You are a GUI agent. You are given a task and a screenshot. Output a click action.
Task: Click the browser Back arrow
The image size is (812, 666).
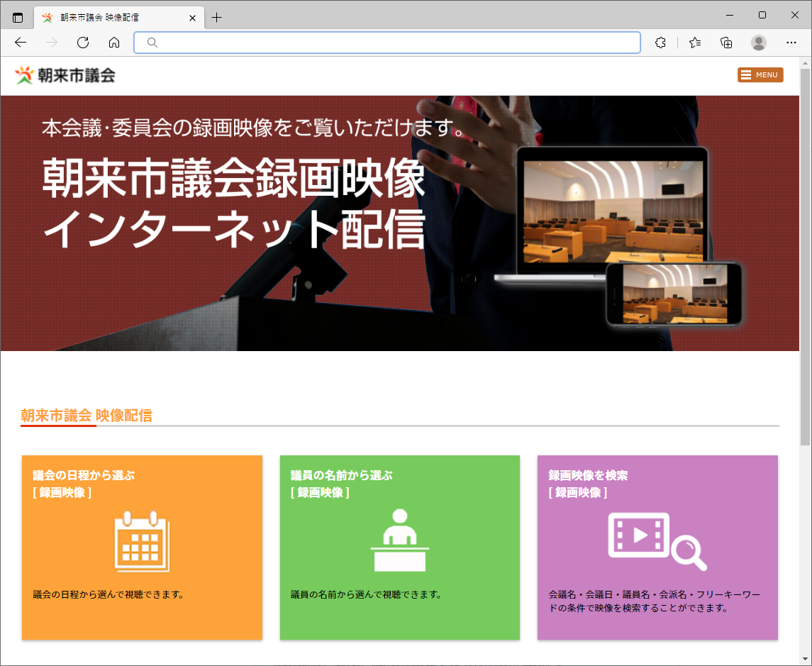21,43
